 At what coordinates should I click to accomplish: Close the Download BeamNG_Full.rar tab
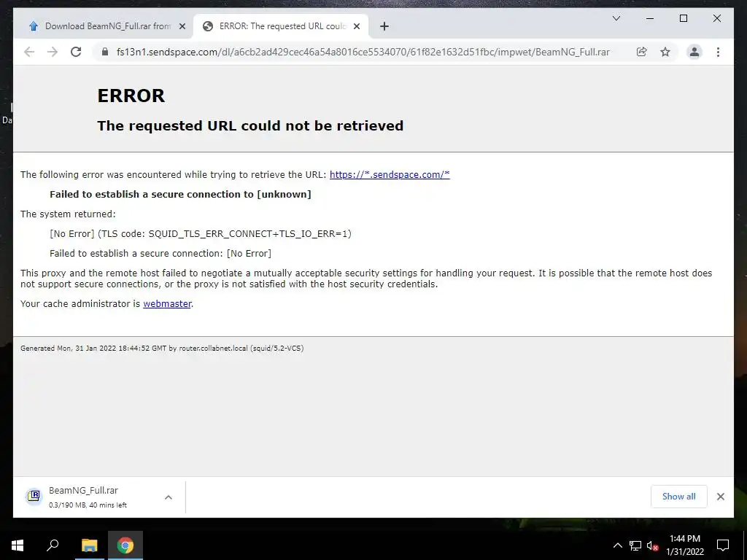(x=182, y=27)
